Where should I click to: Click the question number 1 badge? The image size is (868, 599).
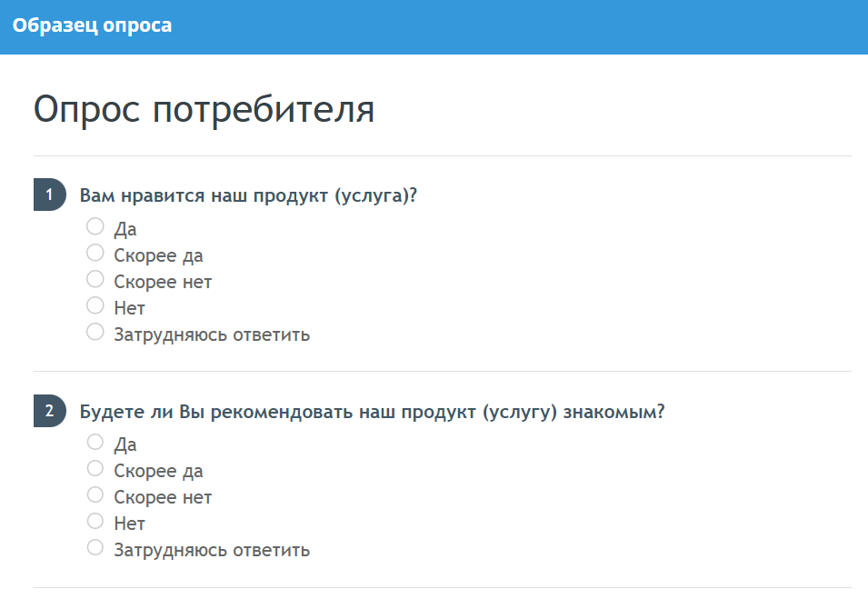pos(50,194)
